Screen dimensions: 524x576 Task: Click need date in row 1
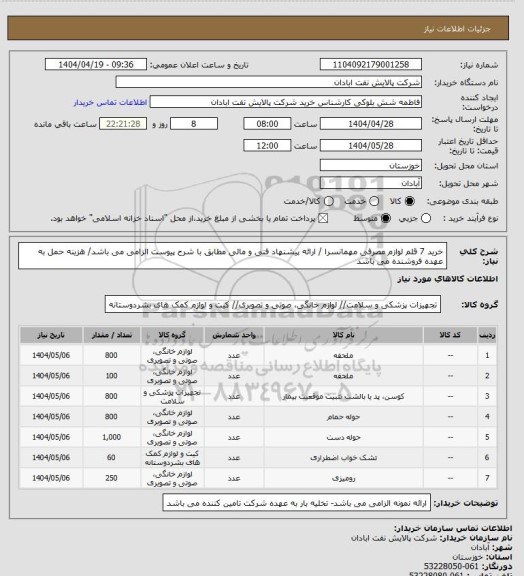pyautogui.click(x=51, y=356)
